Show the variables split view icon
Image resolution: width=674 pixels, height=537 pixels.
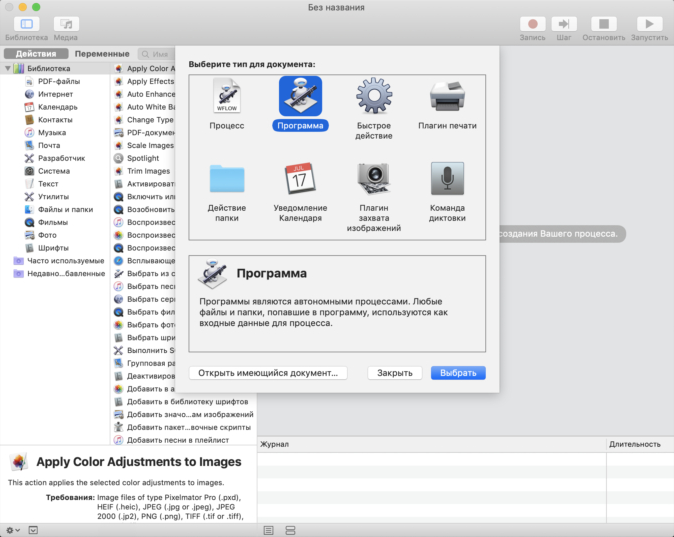[x=291, y=530]
